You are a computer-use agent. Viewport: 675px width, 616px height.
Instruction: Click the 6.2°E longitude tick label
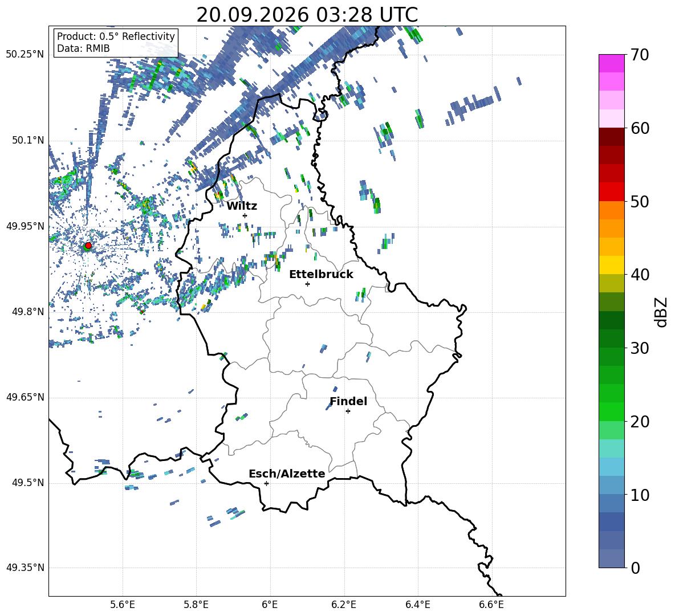pos(344,605)
